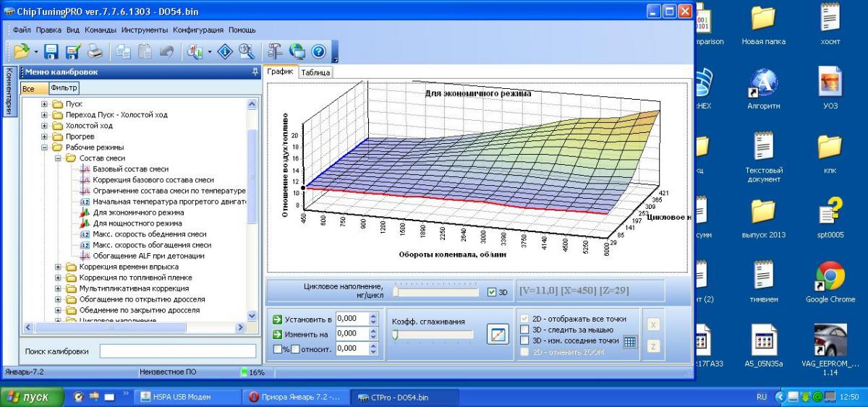Click Save As floppy with pencil icon
This screenshot has width=868, height=407.
tap(73, 51)
